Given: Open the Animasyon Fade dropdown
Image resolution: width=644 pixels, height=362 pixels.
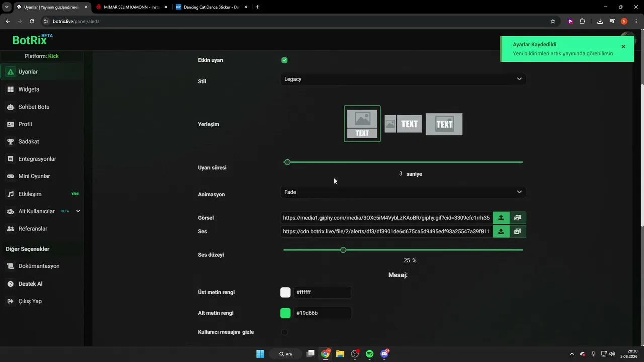Looking at the screenshot, I should coord(403,192).
